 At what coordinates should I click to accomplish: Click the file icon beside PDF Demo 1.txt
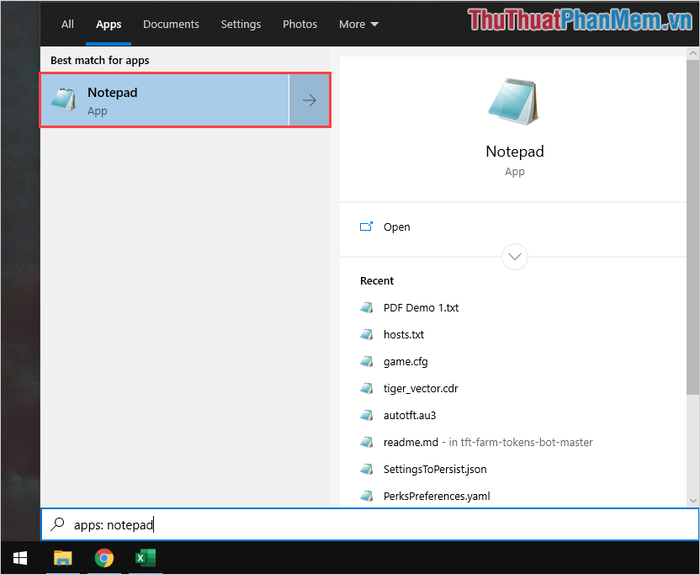367,308
